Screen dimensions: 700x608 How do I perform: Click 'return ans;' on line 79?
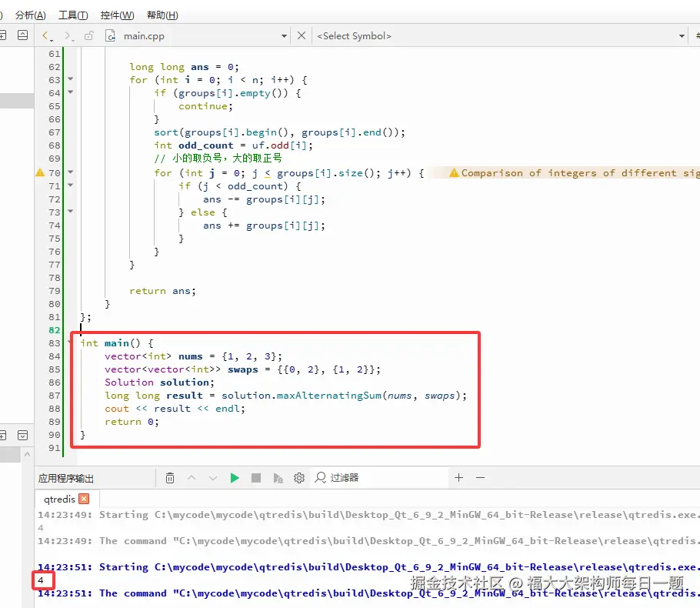coord(162,291)
